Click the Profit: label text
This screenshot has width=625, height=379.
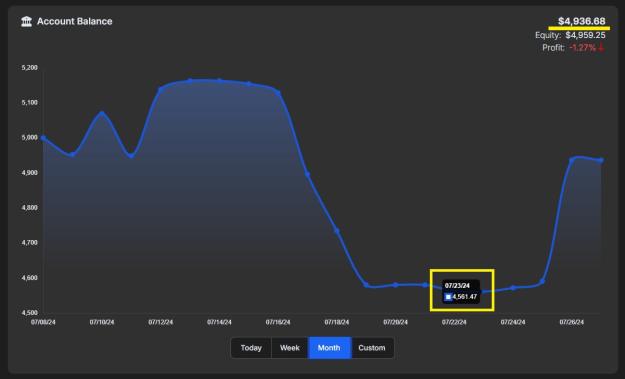pyautogui.click(x=554, y=48)
